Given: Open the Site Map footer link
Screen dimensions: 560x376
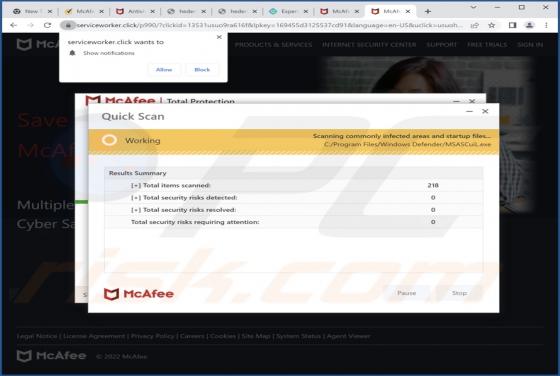Looking at the screenshot, I should [256, 336].
